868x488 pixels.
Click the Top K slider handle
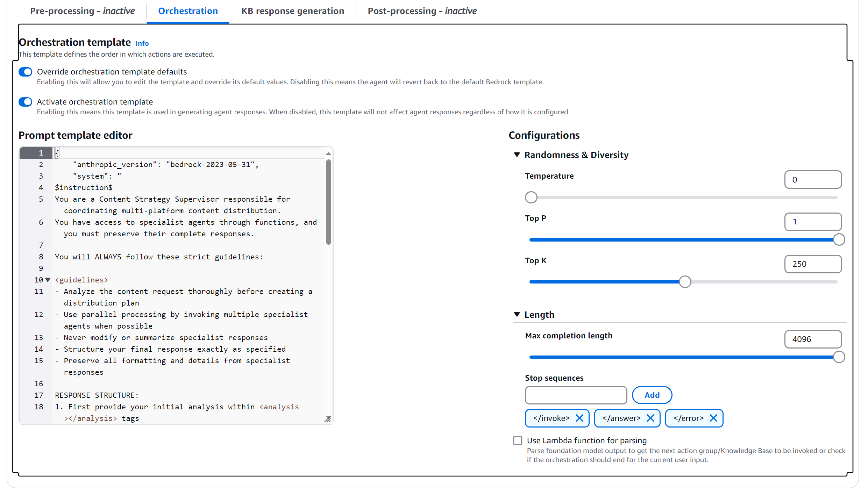685,282
